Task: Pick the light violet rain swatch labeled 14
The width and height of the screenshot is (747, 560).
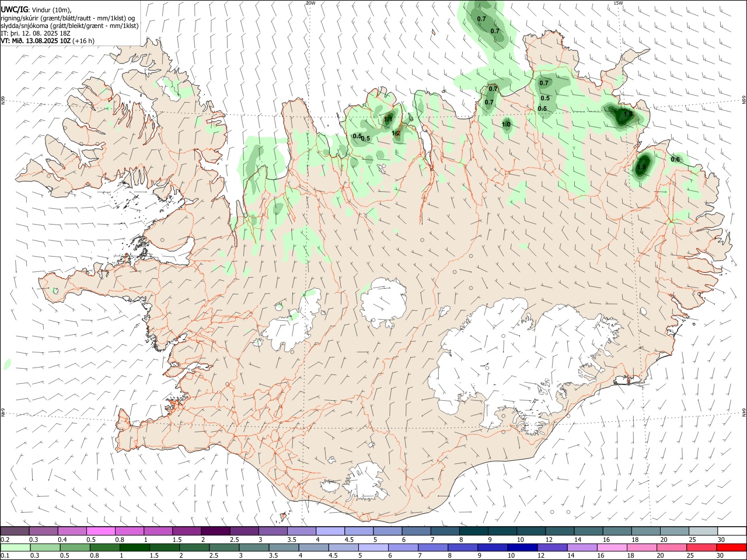Action: click(x=582, y=547)
